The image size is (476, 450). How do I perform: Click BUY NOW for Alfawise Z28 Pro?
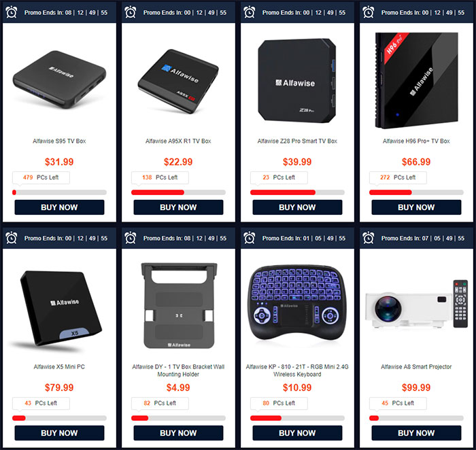point(298,207)
